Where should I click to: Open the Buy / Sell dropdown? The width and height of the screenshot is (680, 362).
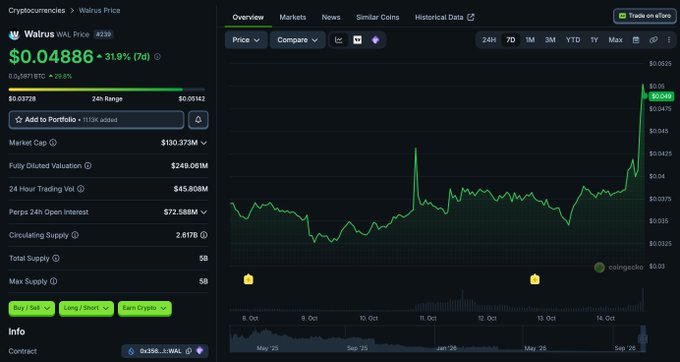coord(32,308)
